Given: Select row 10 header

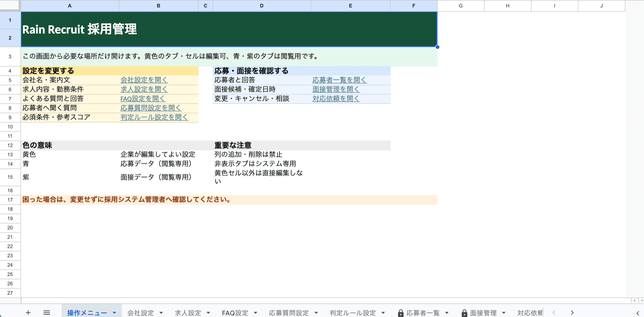Looking at the screenshot, I should tap(10, 127).
